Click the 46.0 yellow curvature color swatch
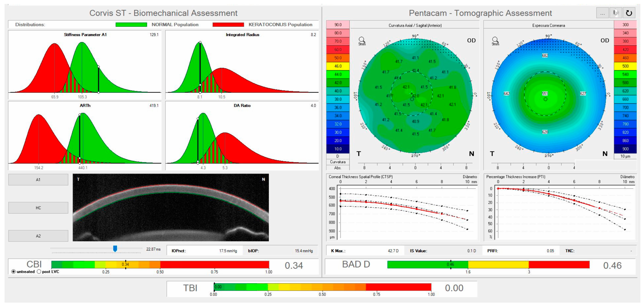Viewport: 644px width, 307px height. (x=338, y=66)
